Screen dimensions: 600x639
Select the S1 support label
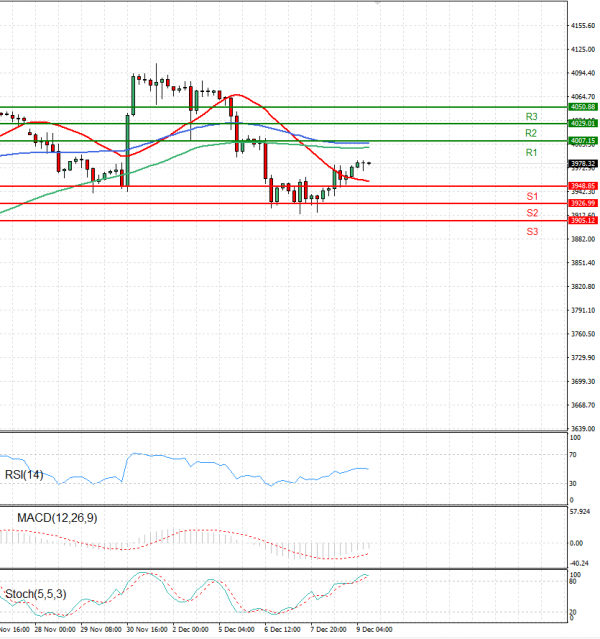(x=532, y=196)
